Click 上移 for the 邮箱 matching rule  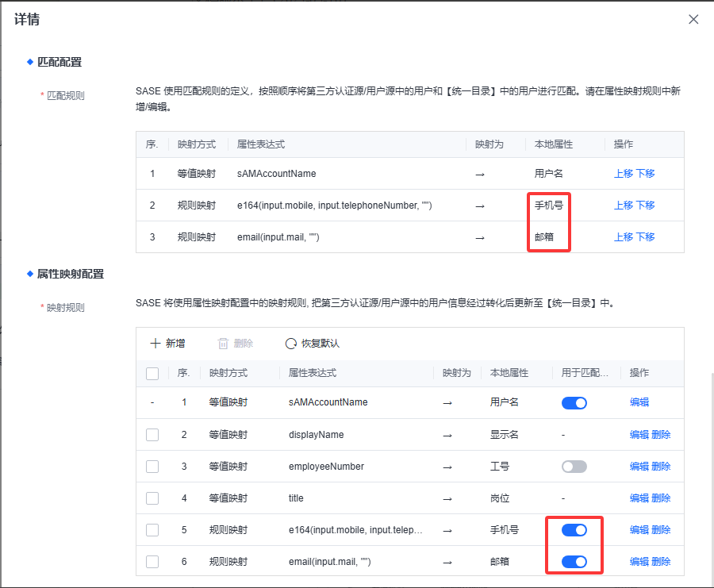(x=624, y=236)
